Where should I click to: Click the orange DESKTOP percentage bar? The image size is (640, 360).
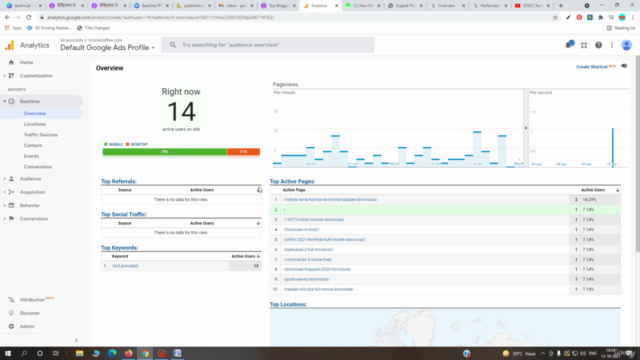[243, 152]
